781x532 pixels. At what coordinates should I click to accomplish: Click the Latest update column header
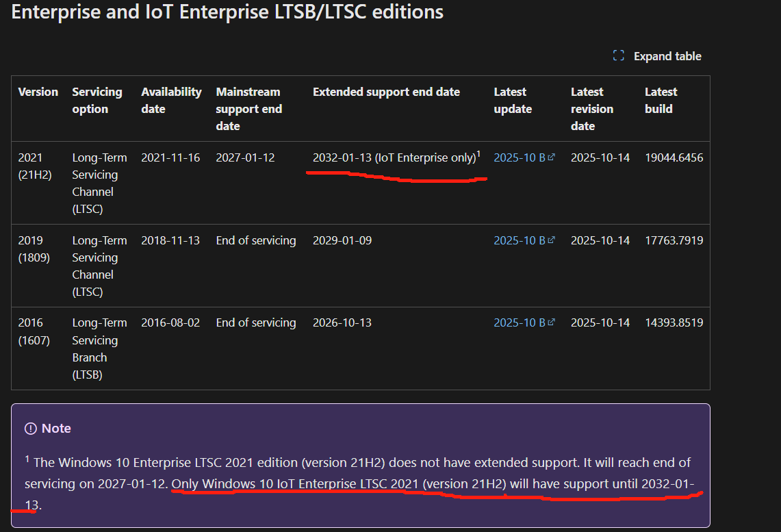[x=513, y=100]
